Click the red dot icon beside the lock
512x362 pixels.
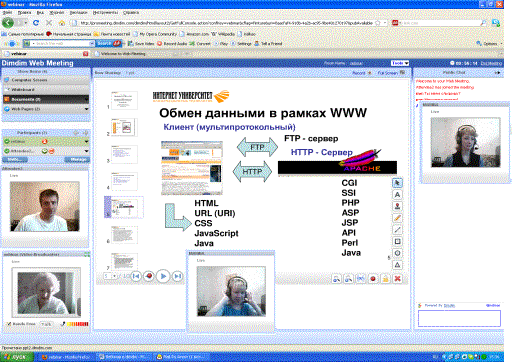373,278
